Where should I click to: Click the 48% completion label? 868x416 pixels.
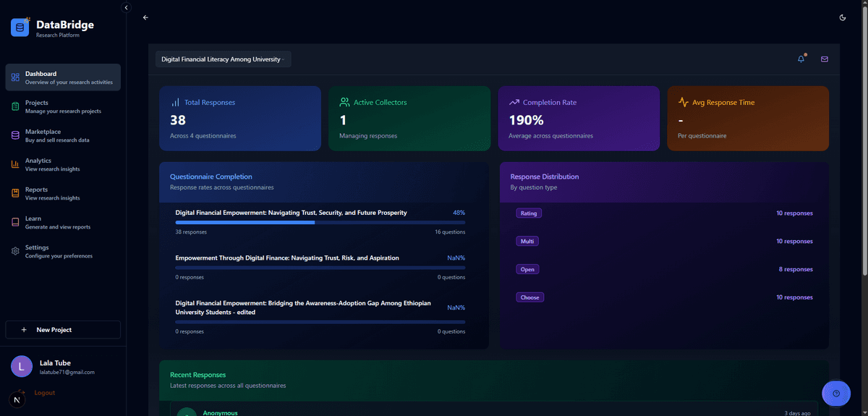(x=459, y=213)
